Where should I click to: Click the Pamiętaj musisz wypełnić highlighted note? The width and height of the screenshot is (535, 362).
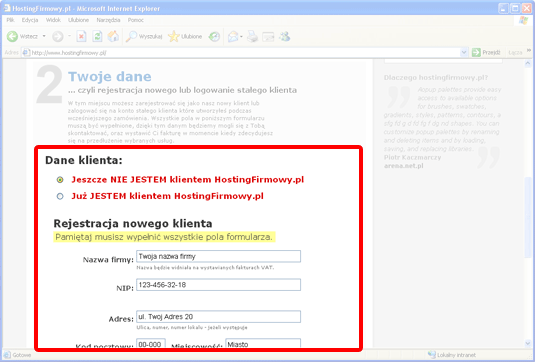pos(164,237)
